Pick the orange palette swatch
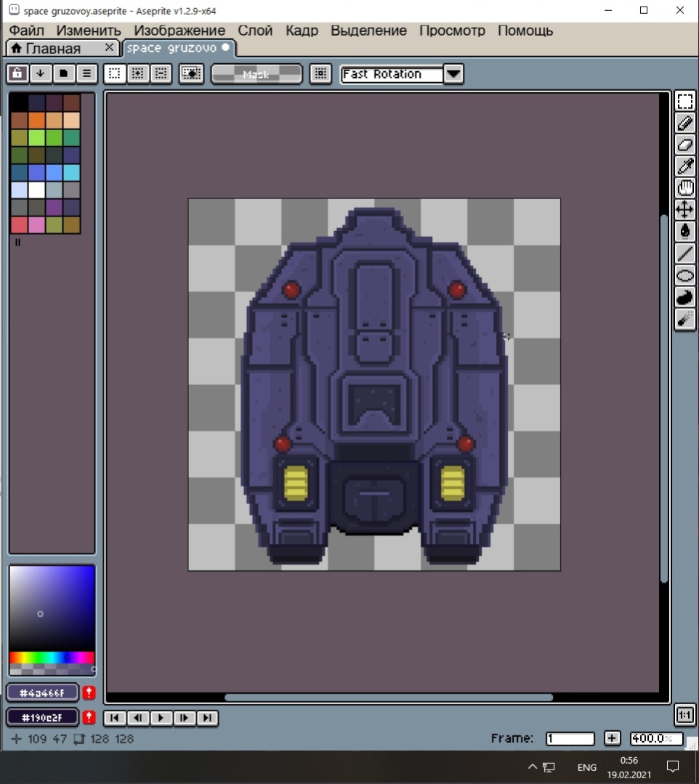 (36, 120)
